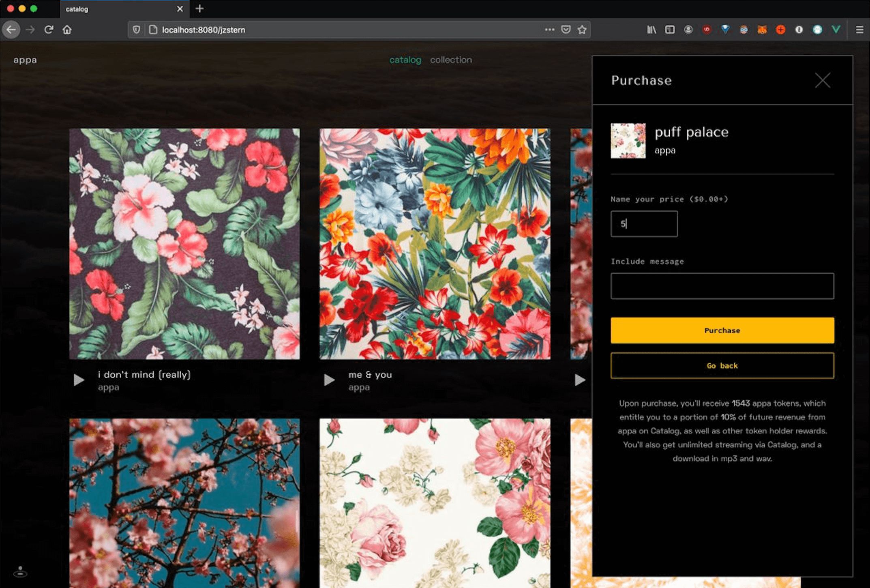Viewport: 870px width, 588px height.
Task: Open the MetaMask fox extension
Action: [762, 30]
